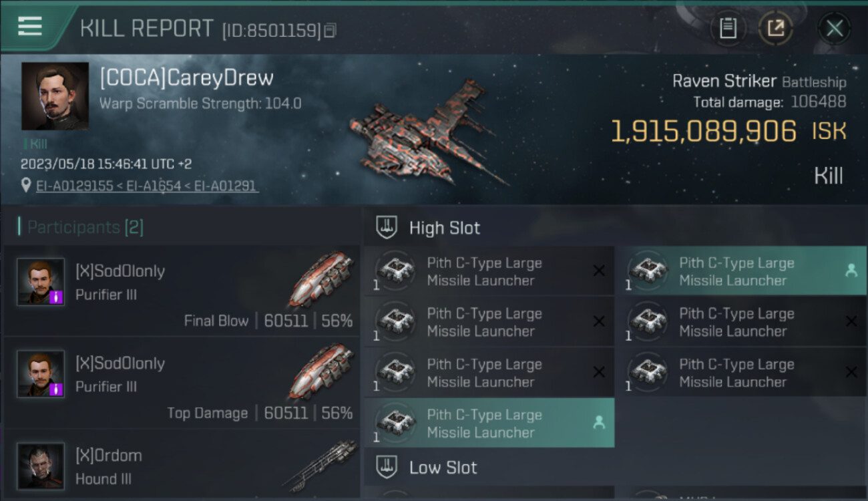Click the [COCA]CareyDrew pilot name

click(186, 77)
